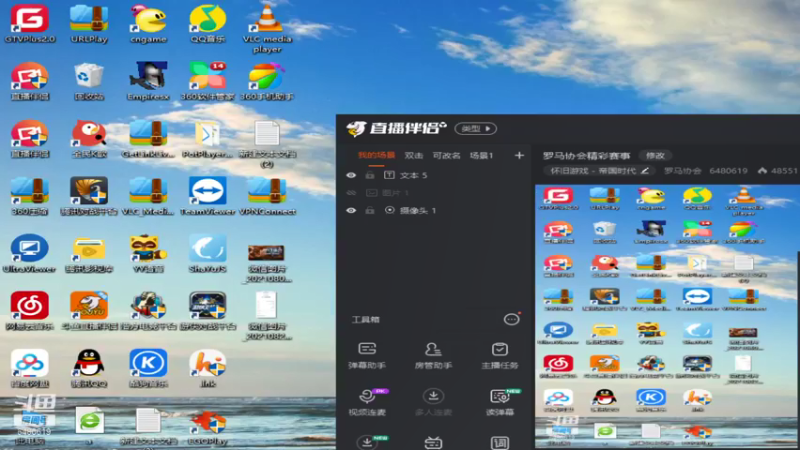The image size is (800, 450).
Task: Open TeamViewer desktop shortcut
Action: click(207, 196)
